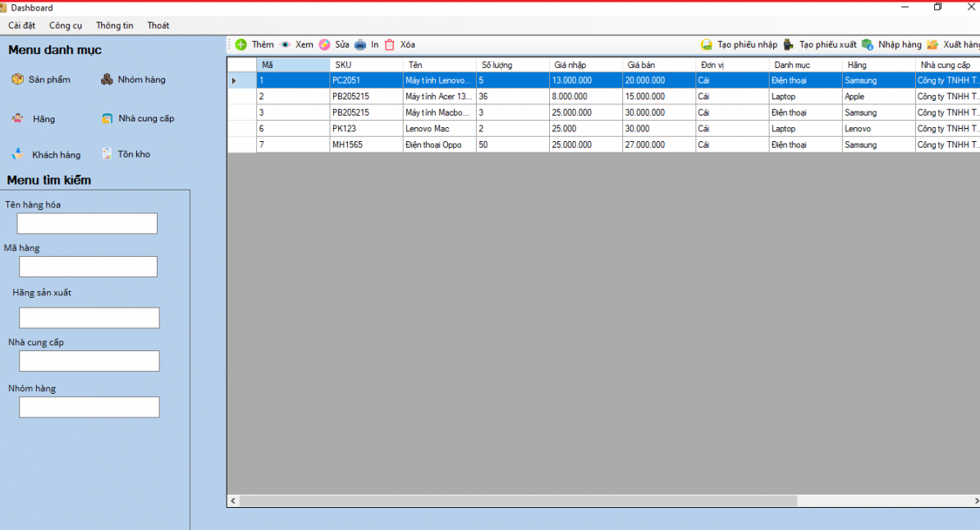Focus the Nhà cung cấp search field

pos(89,361)
